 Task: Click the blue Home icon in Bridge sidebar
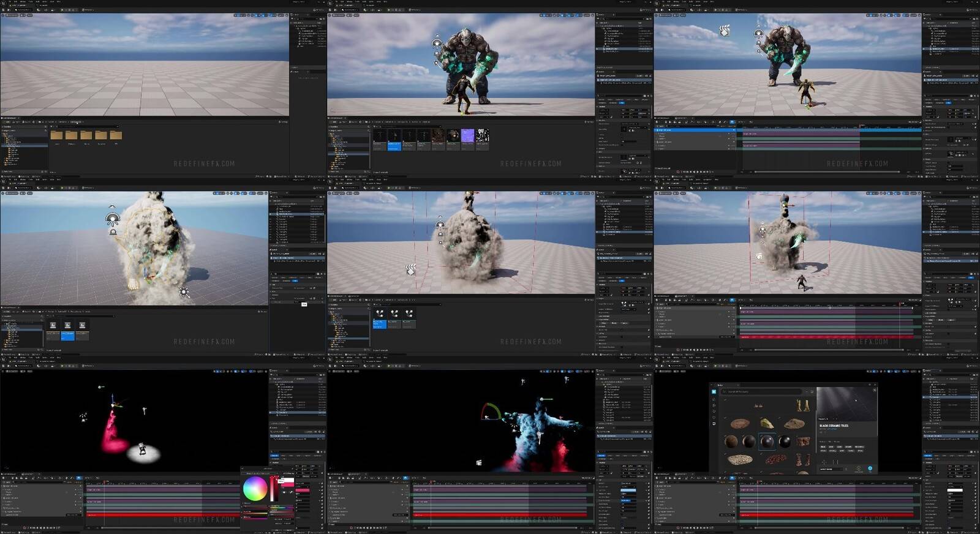click(714, 391)
